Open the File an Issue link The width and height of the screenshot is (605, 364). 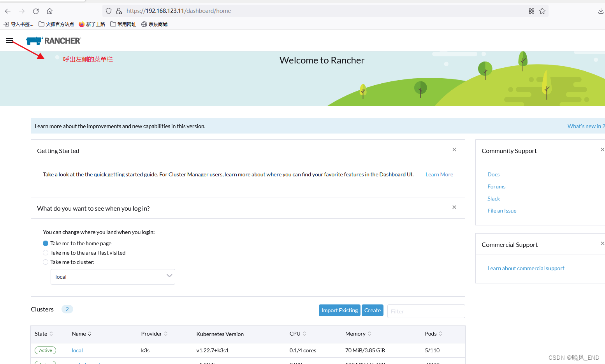click(x=502, y=211)
